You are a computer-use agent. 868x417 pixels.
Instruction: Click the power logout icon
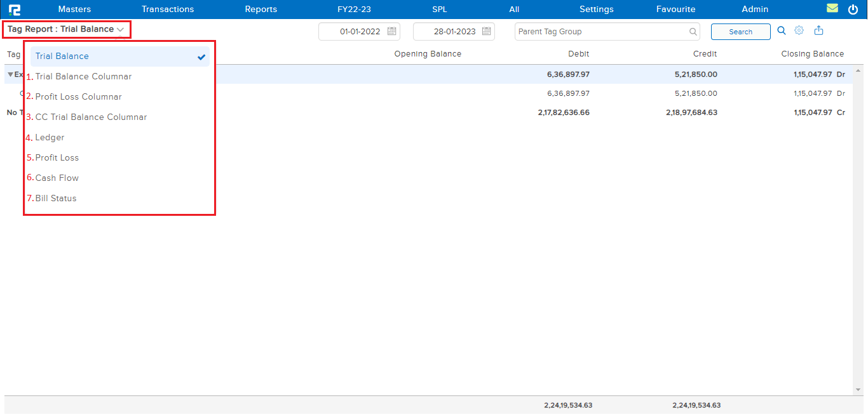tap(853, 10)
